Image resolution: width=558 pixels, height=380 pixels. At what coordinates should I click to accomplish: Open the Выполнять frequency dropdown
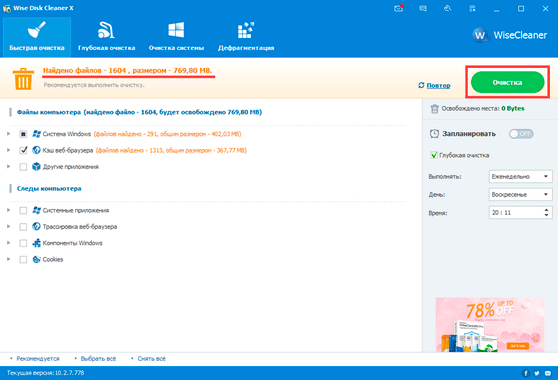click(x=521, y=176)
